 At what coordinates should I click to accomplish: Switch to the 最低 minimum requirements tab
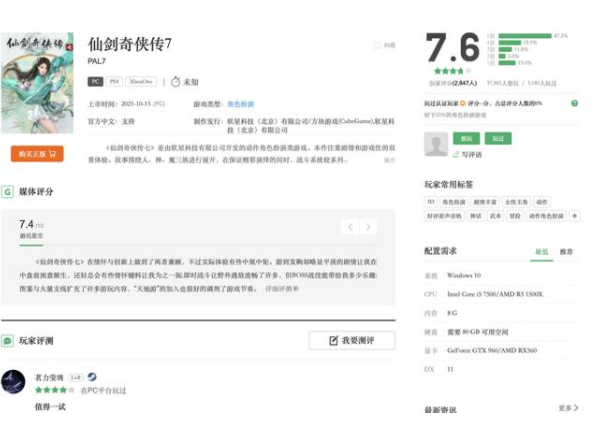542,252
